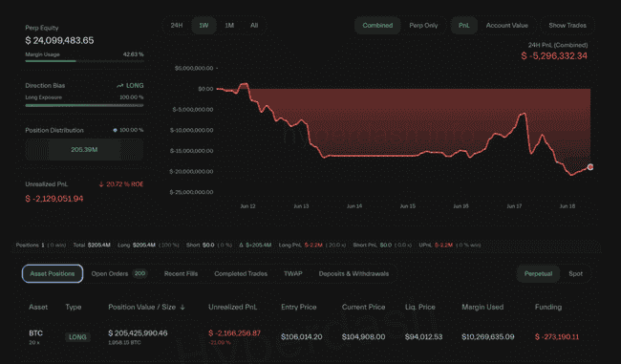The image size is (621, 364).
Task: Click the 24H PnL value $ -5,296,332.34
Action: click(554, 55)
